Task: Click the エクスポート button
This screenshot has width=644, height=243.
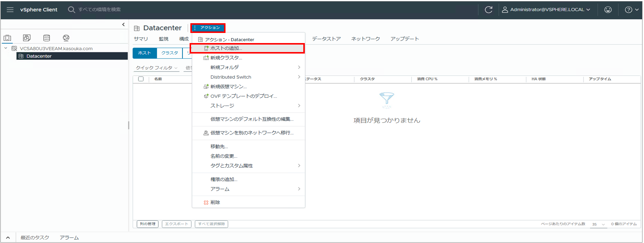Action: pos(177,224)
